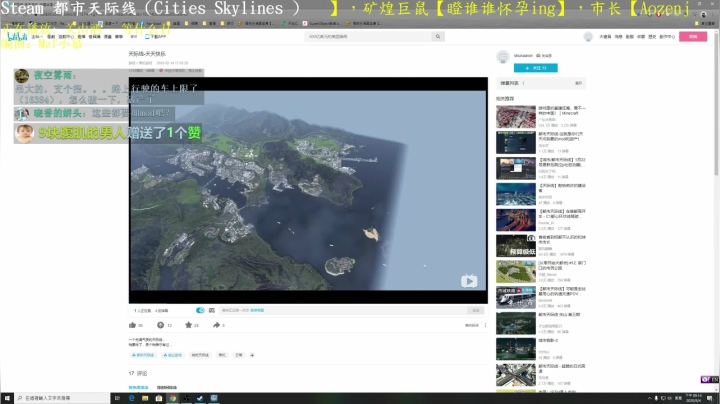Open recommended city night harbor thumbnail
The image size is (720, 404).
pos(516,349)
